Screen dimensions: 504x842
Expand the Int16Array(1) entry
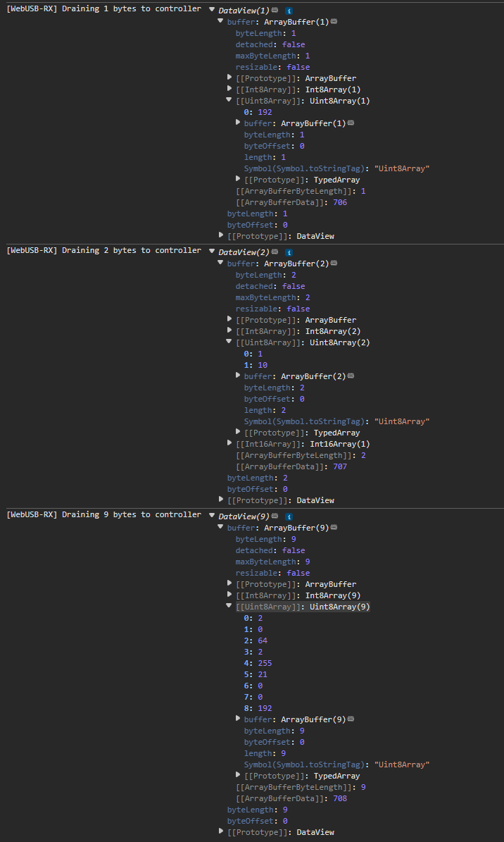click(229, 444)
